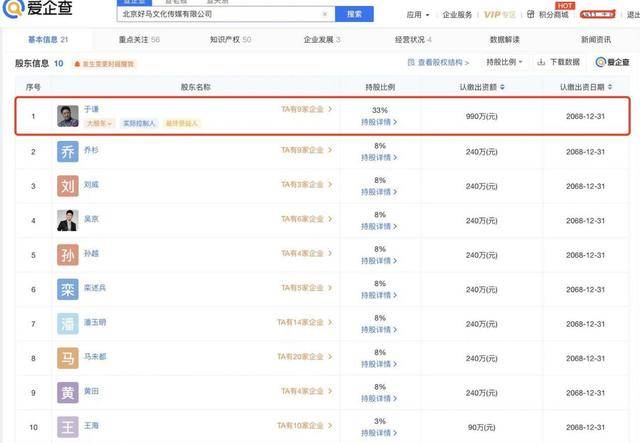Expand 乔杉's TA有9家企业 chevron
The width and height of the screenshot is (640, 443).
[x=330, y=150]
